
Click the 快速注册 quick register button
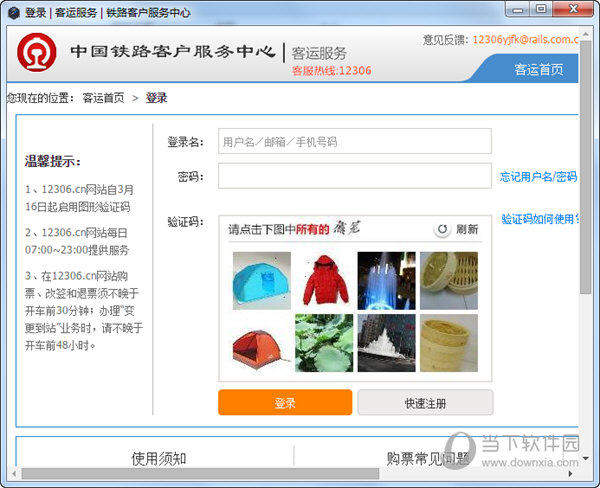point(426,402)
